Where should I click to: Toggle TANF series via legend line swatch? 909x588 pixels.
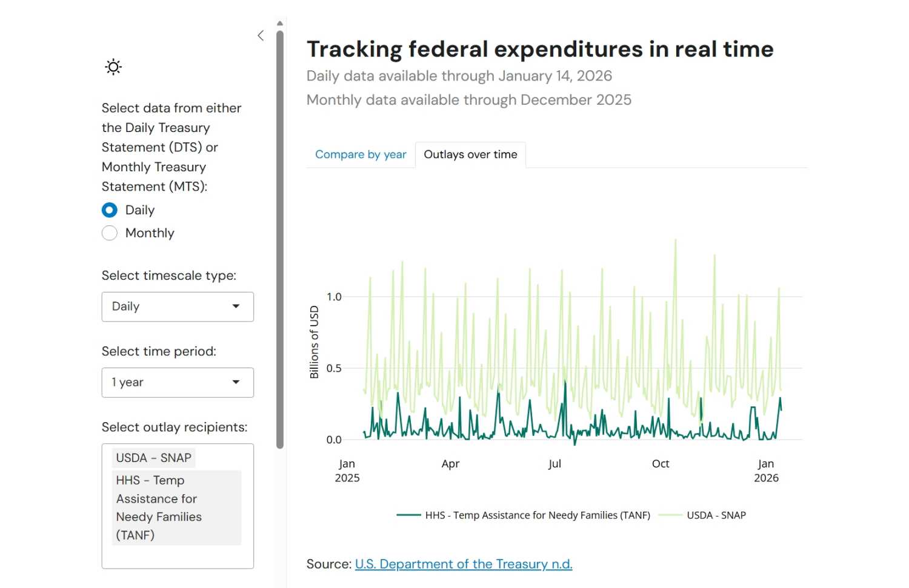(x=408, y=515)
